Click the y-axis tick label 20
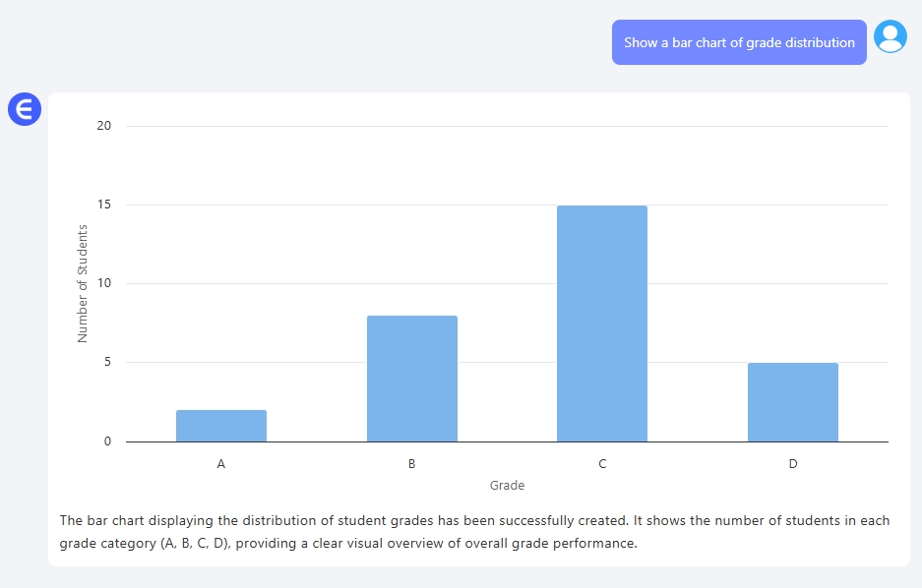This screenshot has height=588, width=922. [x=104, y=126]
